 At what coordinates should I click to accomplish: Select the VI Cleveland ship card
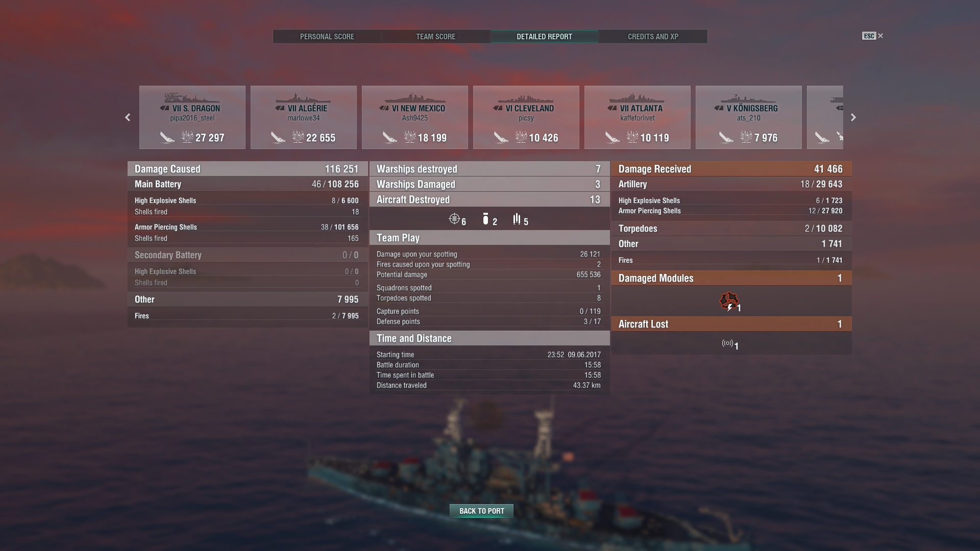point(526,117)
